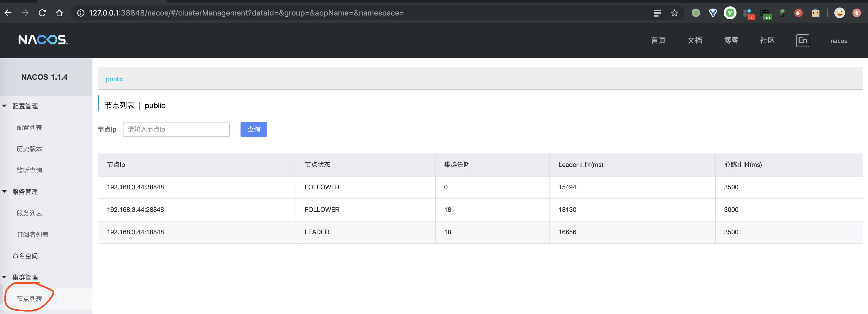Bookmark page with star icon
This screenshot has height=314, width=868.
click(674, 13)
